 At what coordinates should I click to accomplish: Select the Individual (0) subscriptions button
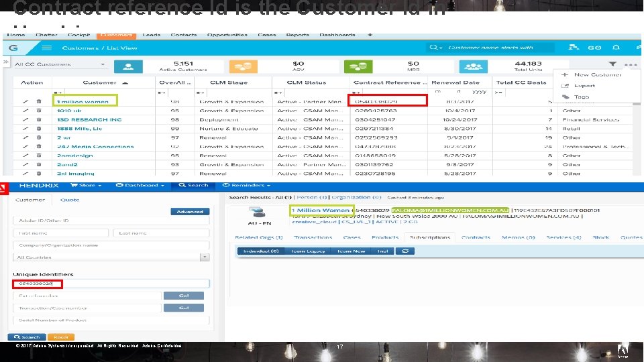point(261,251)
